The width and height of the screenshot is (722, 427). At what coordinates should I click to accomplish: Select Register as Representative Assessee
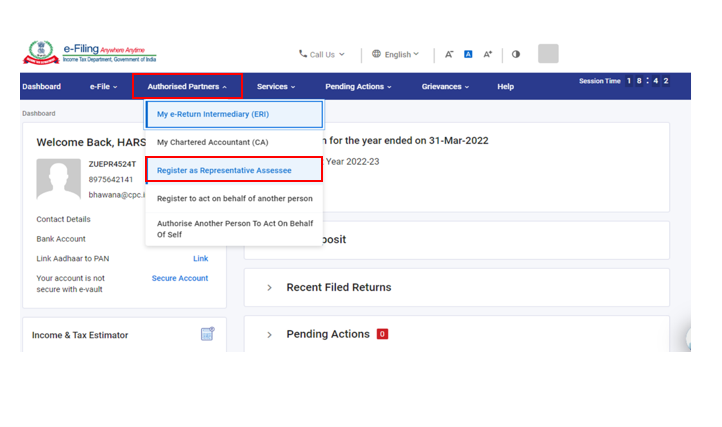pyautogui.click(x=224, y=170)
